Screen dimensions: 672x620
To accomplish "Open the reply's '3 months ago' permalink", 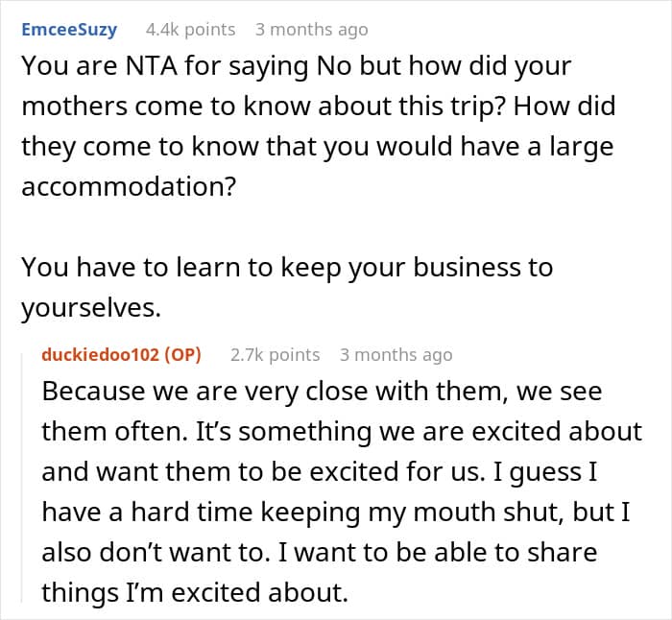I will point(396,355).
